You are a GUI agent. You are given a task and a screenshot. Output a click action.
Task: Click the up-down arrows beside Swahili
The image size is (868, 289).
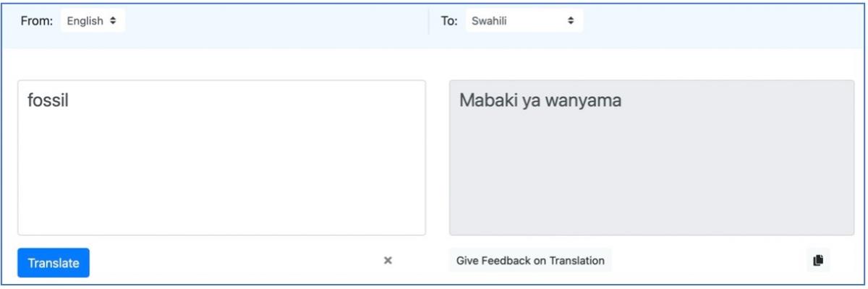pos(571,21)
